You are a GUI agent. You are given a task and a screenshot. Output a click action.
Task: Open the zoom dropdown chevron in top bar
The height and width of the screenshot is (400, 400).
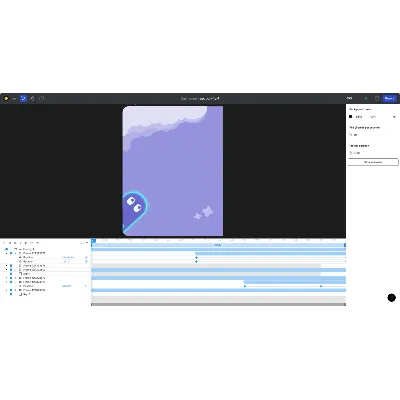tap(366, 98)
